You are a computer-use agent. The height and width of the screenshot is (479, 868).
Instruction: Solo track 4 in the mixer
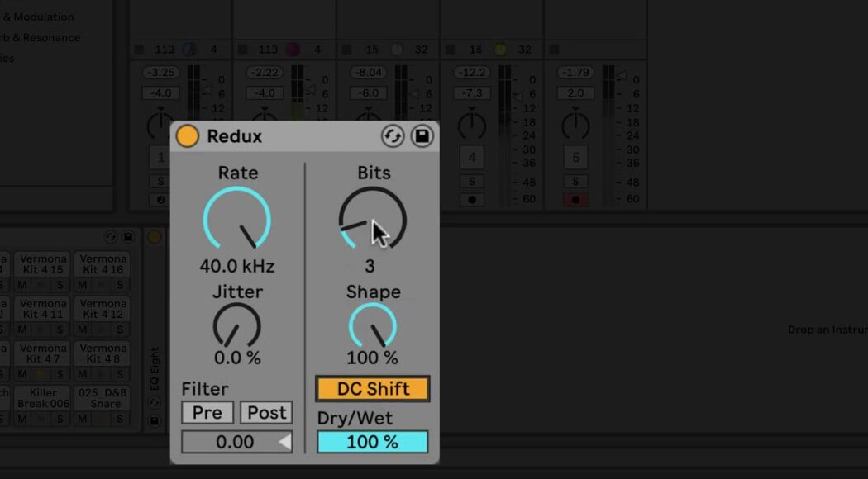click(472, 182)
